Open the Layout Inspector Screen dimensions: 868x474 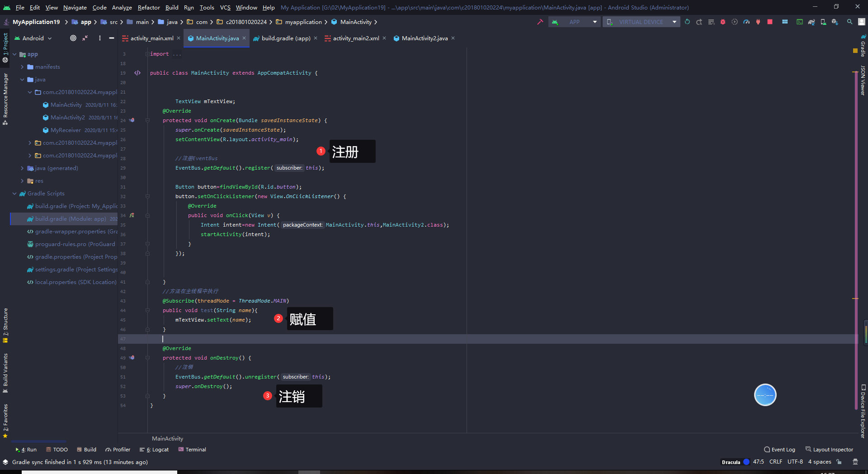829,450
